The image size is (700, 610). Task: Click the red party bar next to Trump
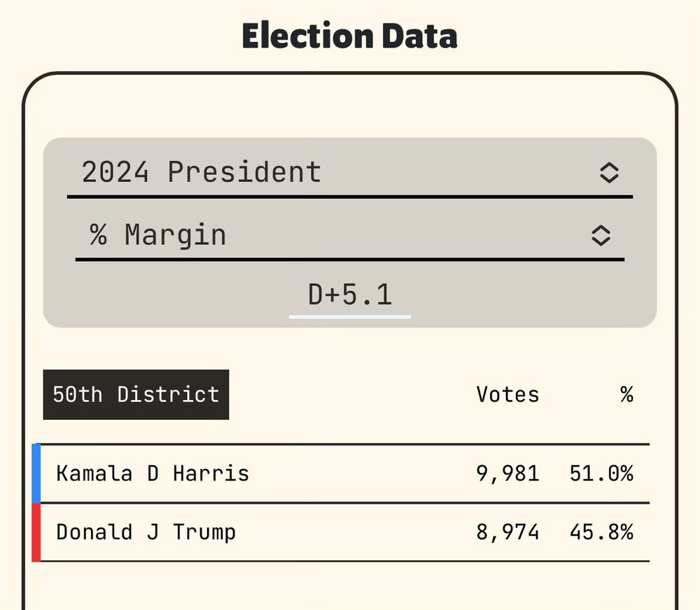(36, 533)
